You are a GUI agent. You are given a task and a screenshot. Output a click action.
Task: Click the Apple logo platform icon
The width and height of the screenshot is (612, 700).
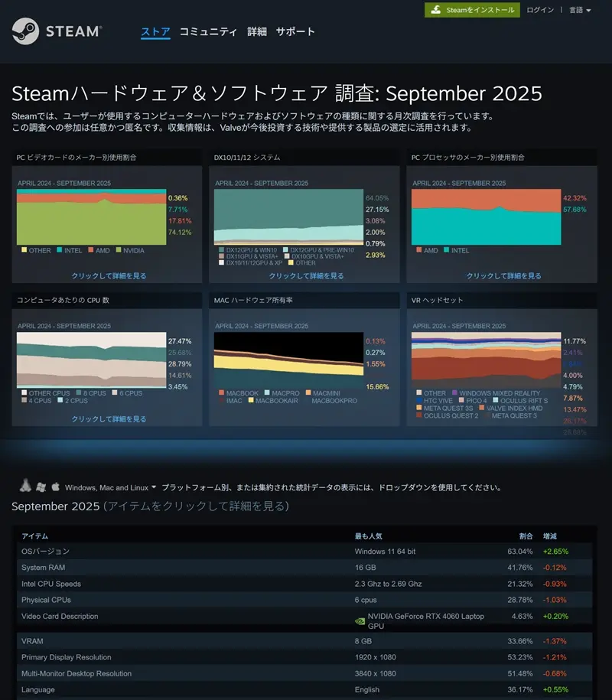55,486
